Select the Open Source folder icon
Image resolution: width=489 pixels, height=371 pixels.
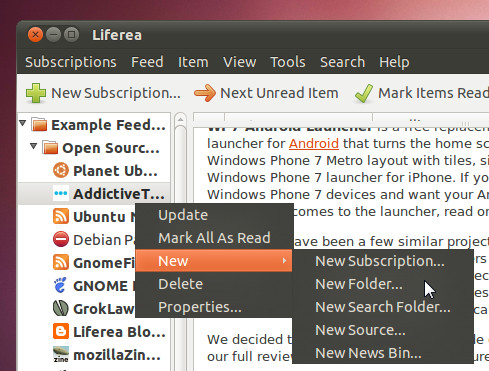coord(50,148)
